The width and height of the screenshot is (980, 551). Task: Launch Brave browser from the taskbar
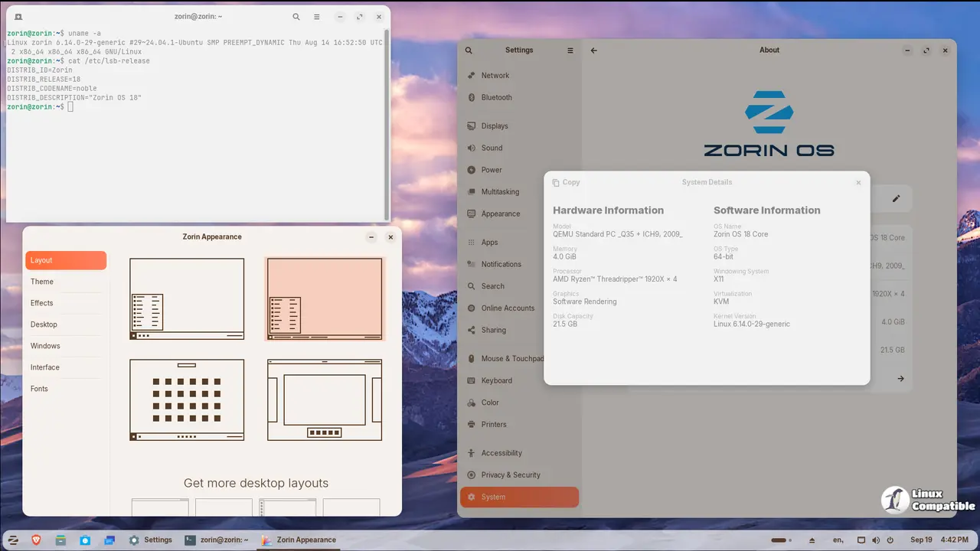coord(37,540)
